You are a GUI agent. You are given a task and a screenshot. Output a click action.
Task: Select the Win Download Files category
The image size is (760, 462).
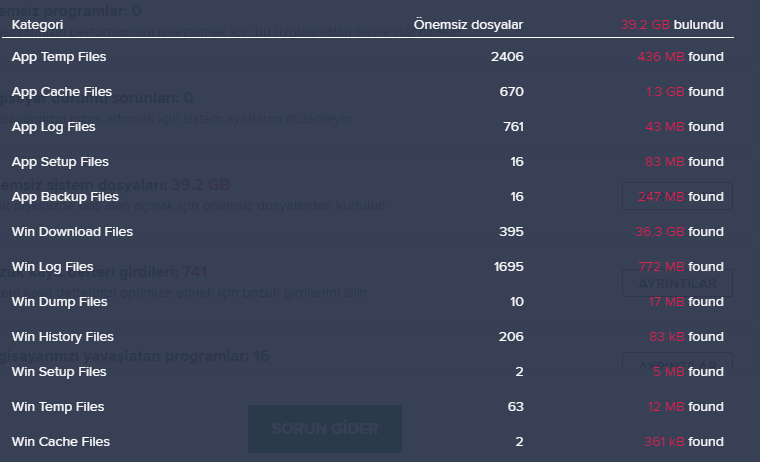[x=72, y=232]
